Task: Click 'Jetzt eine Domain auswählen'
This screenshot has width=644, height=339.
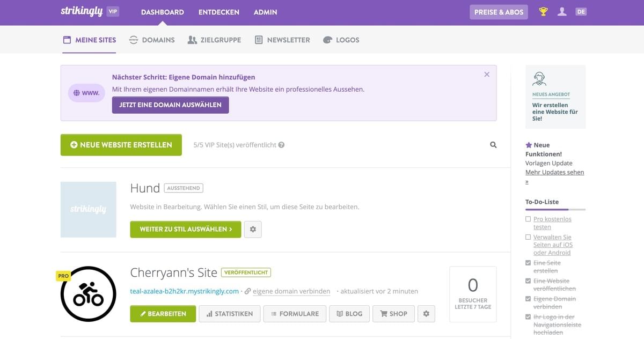Action: coord(171,105)
